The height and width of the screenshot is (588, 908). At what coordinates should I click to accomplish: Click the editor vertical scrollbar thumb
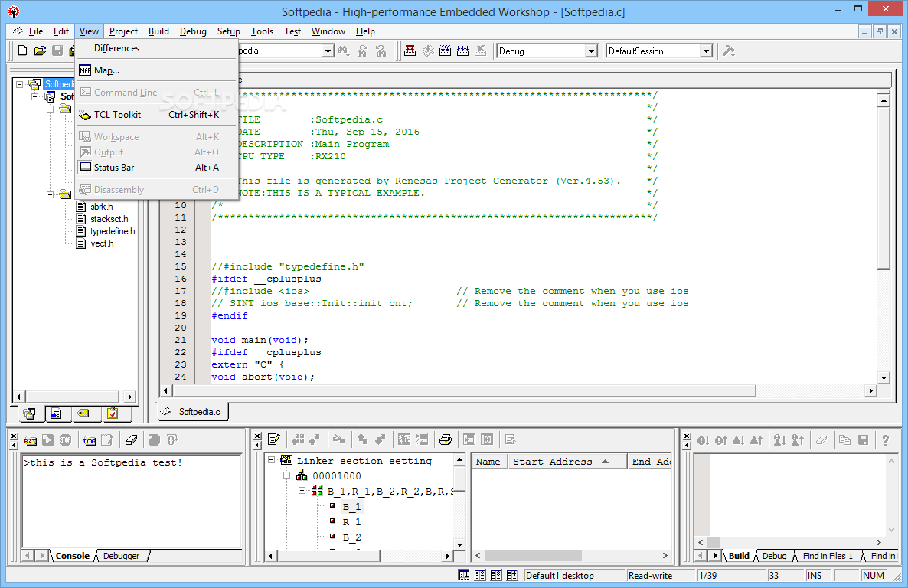(883, 188)
